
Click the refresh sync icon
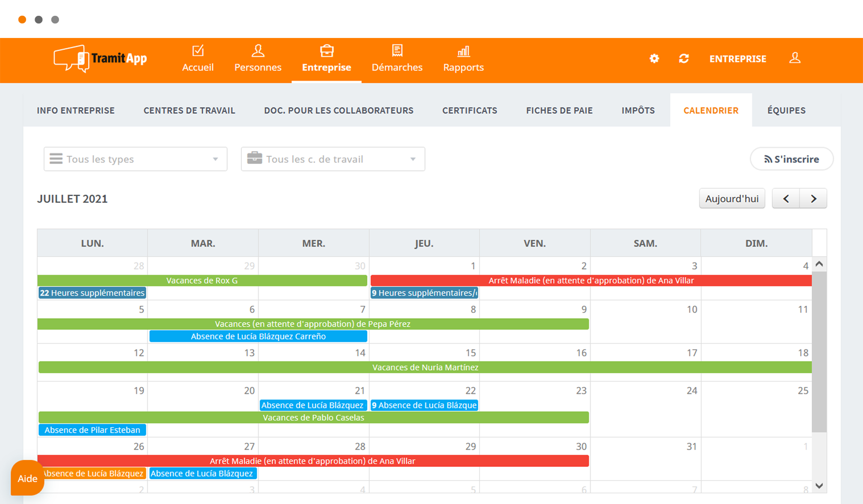pyautogui.click(x=684, y=58)
